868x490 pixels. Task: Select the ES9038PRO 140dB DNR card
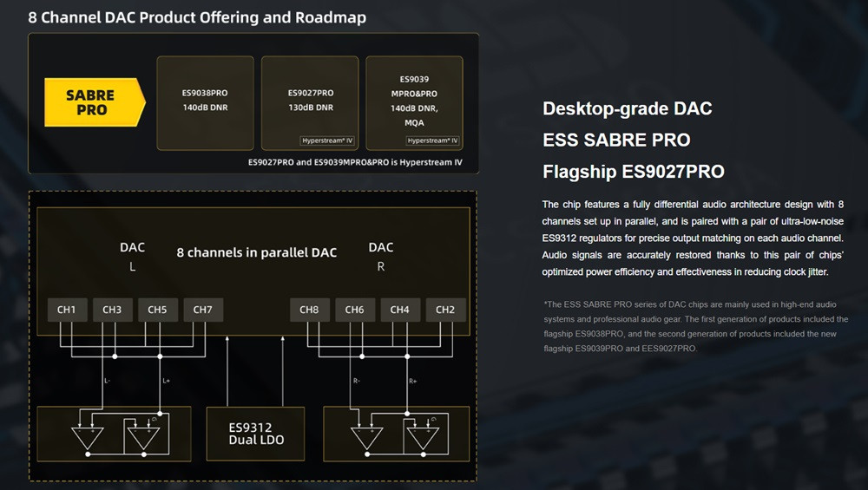206,103
